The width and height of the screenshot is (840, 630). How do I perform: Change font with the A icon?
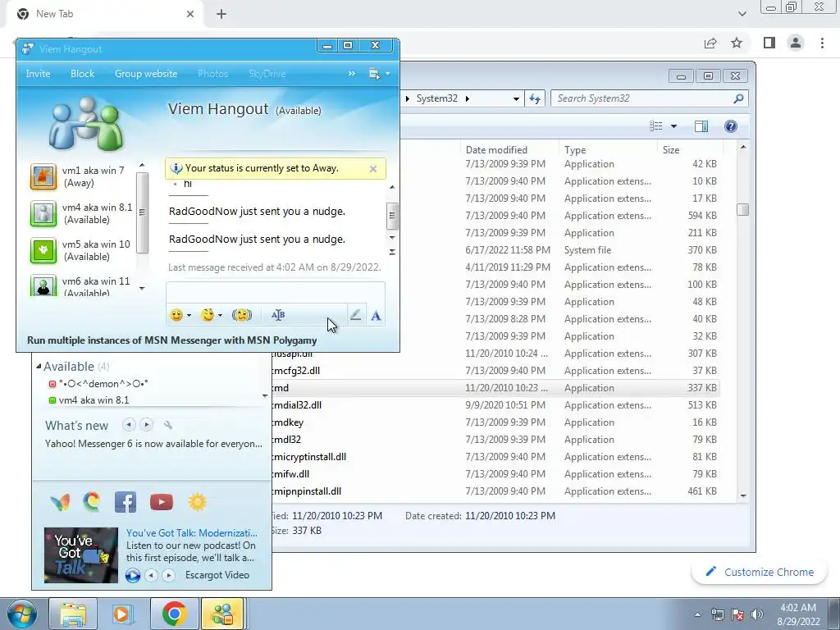click(376, 316)
